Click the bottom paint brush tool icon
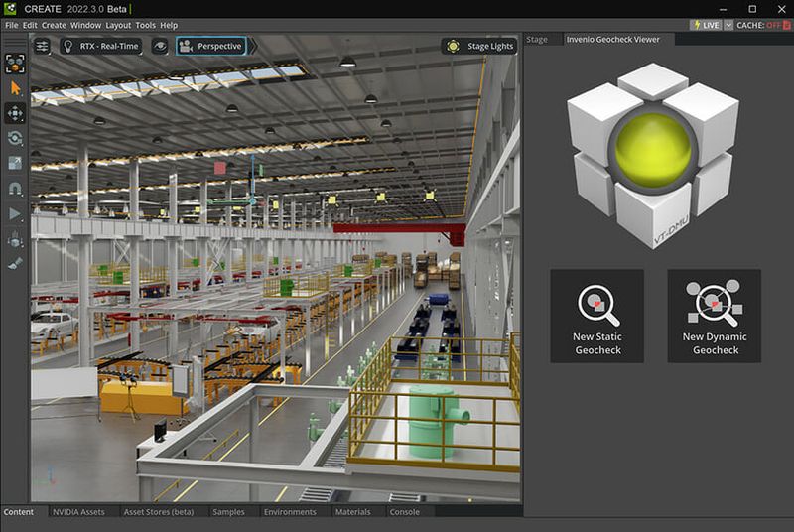794x532 pixels. coord(15,264)
